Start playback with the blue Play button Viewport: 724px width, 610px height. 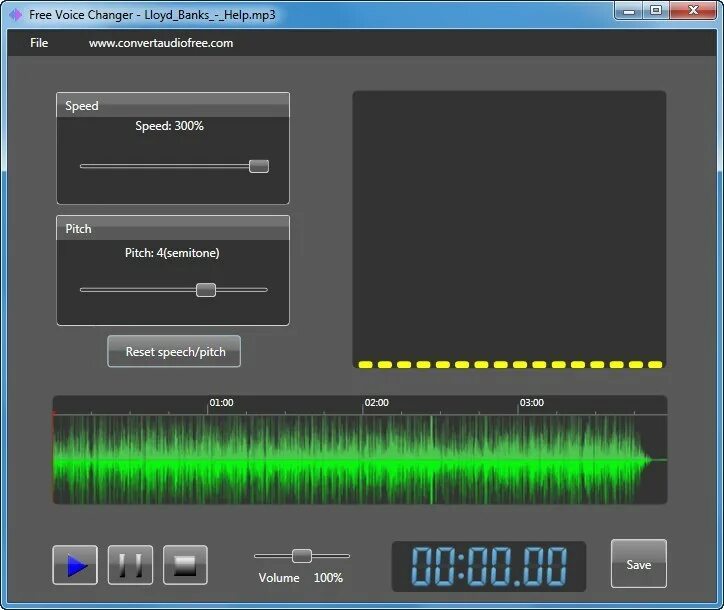(x=75, y=565)
